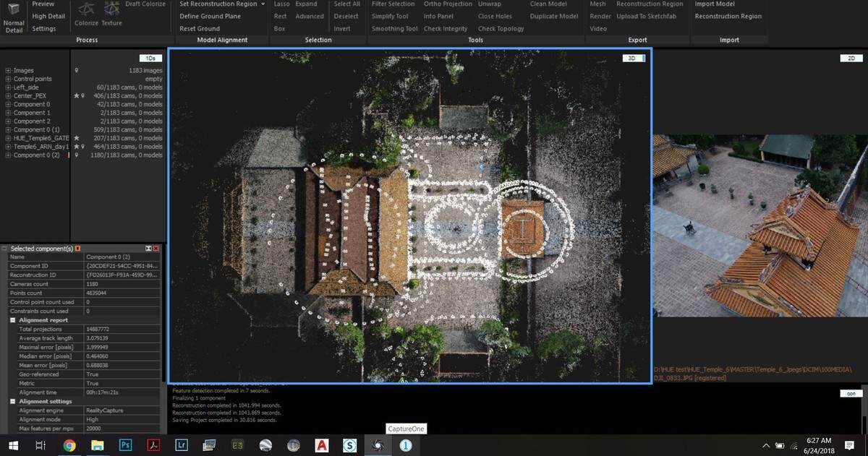The width and height of the screenshot is (868, 456).
Task: Open Adobe Acrobat from the taskbar
Action: click(x=153, y=445)
